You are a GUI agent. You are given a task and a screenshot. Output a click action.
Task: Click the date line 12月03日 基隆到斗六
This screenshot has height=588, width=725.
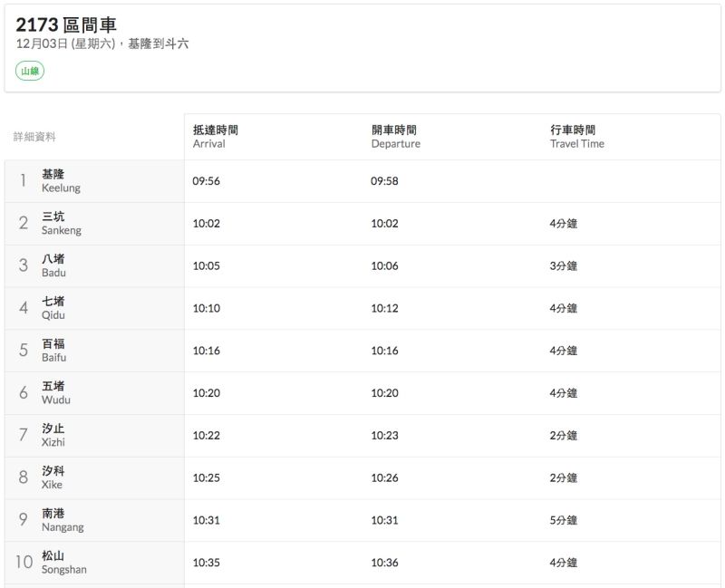click(x=102, y=43)
